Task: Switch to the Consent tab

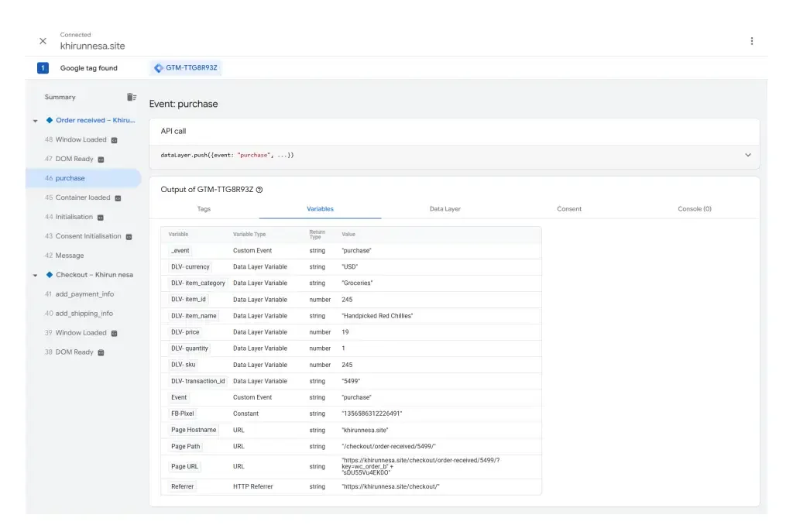Action: point(569,209)
